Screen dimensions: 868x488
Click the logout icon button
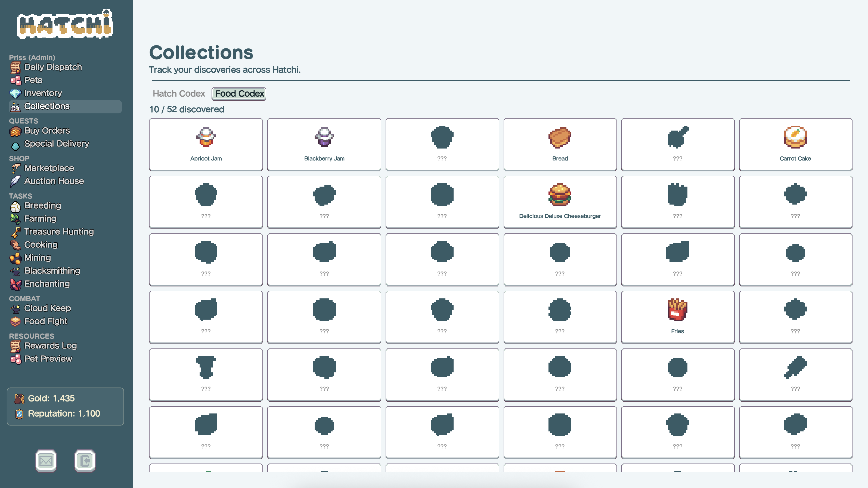[85, 460]
